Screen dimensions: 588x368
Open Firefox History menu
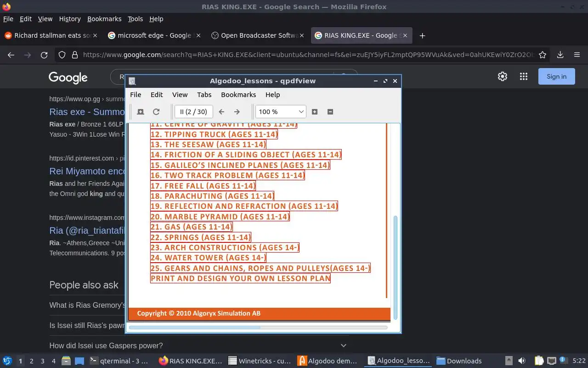coord(70,19)
